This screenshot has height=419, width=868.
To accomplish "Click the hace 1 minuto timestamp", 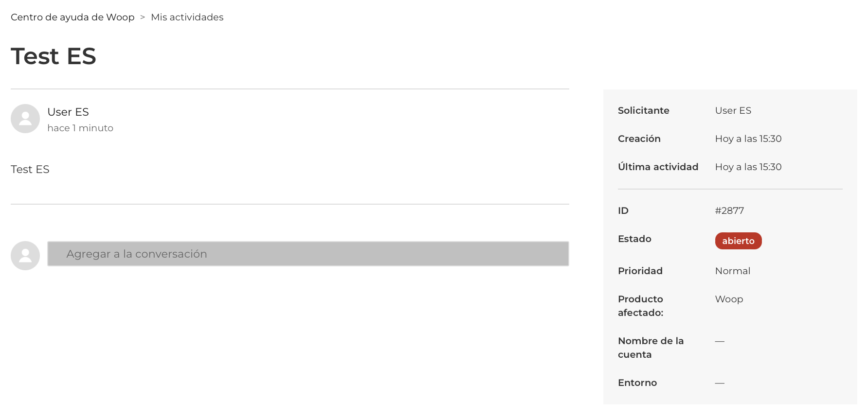I will click(x=80, y=128).
